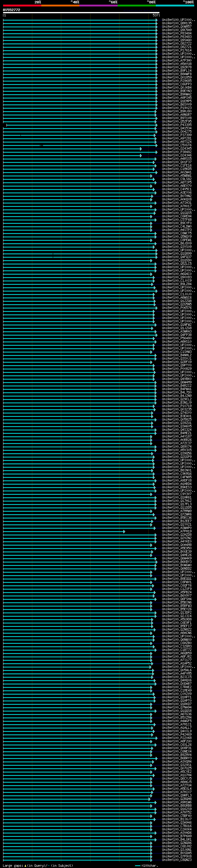The image size is (197, 868).
Task: Select the UniRef100_B6SVV9 label
Action: [176, 104]
